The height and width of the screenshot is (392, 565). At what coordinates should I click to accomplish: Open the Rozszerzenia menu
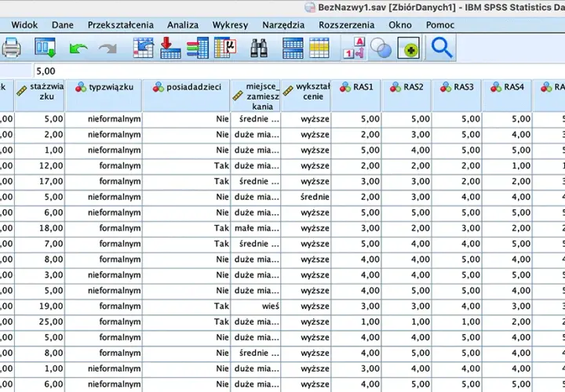point(347,25)
